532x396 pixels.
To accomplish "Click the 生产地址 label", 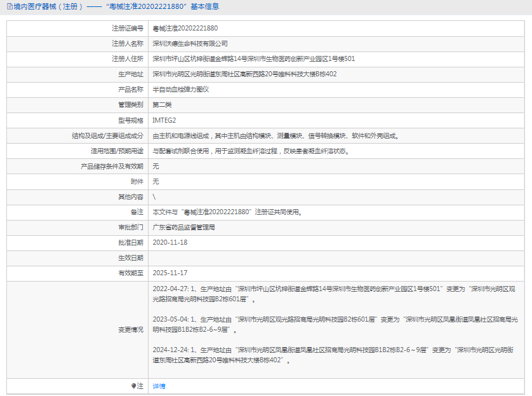I will [x=131, y=74].
